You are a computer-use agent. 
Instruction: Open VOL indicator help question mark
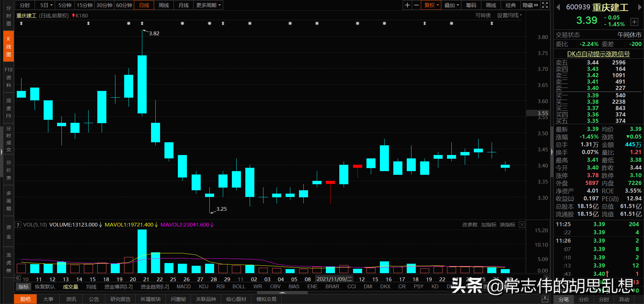tap(18, 225)
